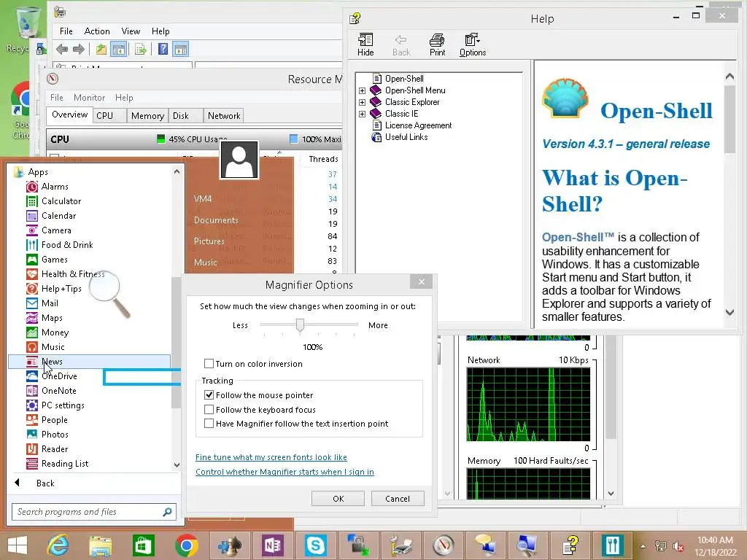Open Skype from the taskbar

coord(315,545)
